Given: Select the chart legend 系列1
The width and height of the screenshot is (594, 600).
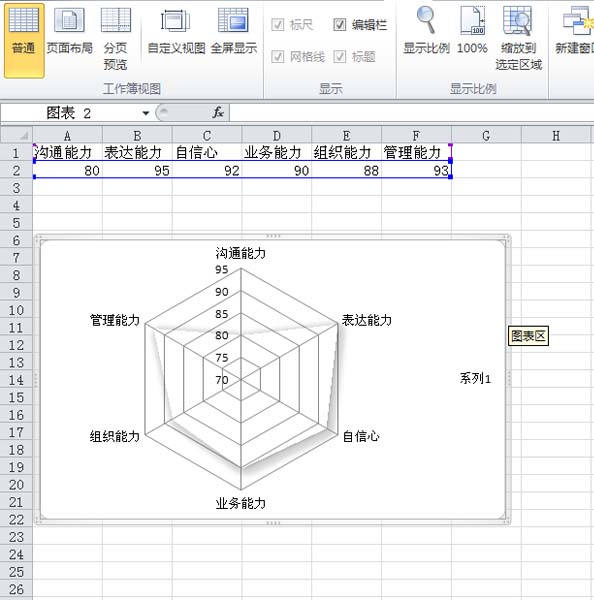Looking at the screenshot, I should [x=475, y=378].
